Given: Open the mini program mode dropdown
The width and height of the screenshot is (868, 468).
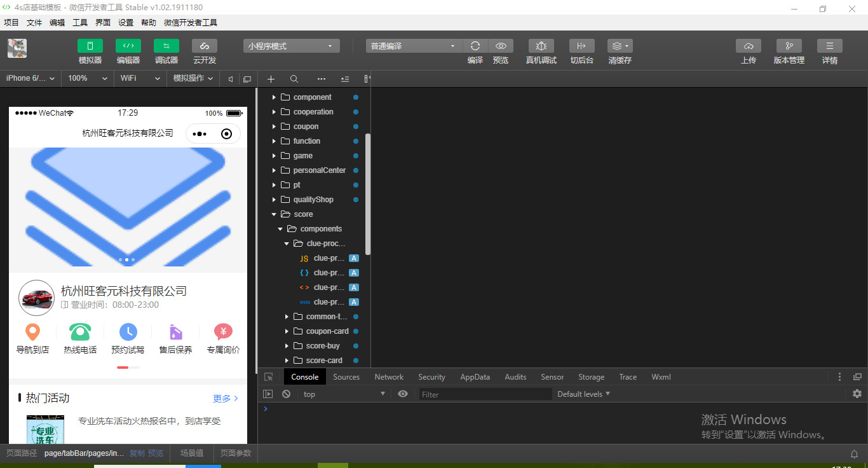Looking at the screenshot, I should tap(292, 46).
